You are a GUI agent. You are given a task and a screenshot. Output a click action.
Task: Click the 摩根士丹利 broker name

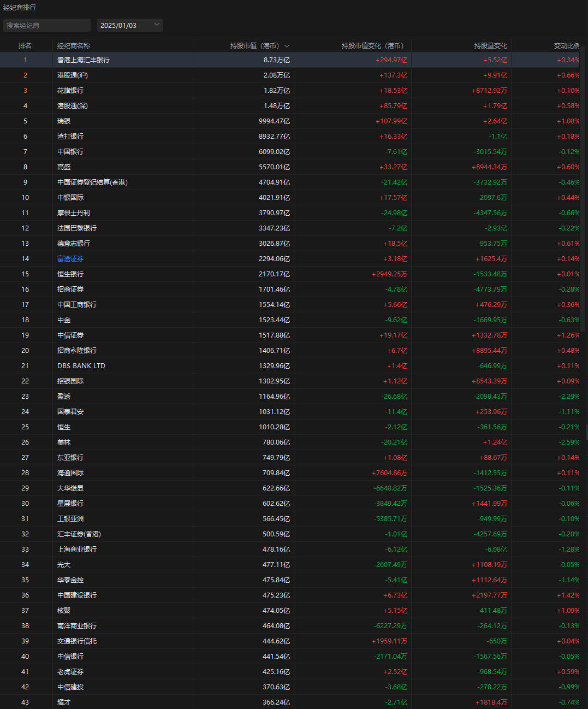74,213
